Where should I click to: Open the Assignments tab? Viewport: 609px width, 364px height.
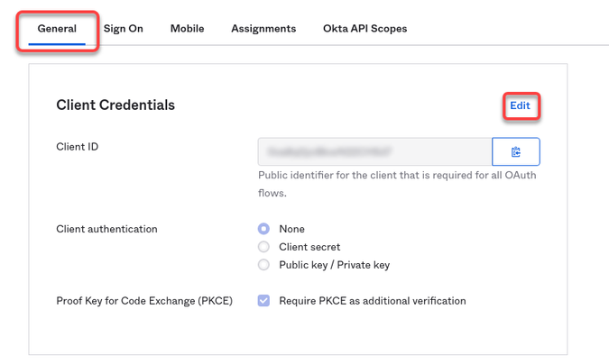click(x=263, y=29)
